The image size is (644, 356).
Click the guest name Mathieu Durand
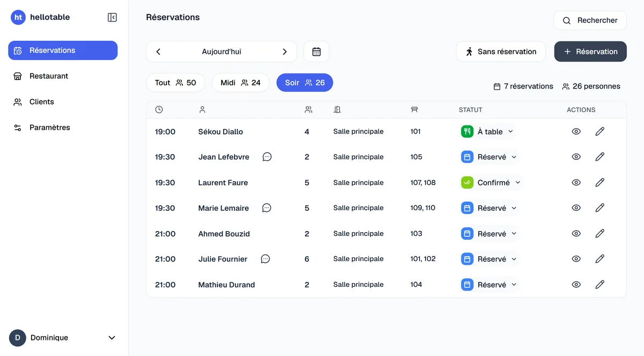(226, 285)
